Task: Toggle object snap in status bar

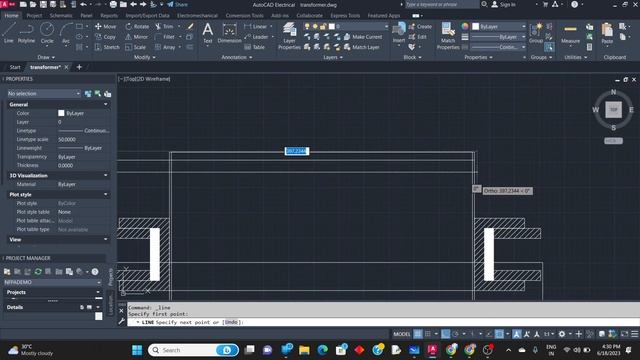Action: click(x=499, y=334)
